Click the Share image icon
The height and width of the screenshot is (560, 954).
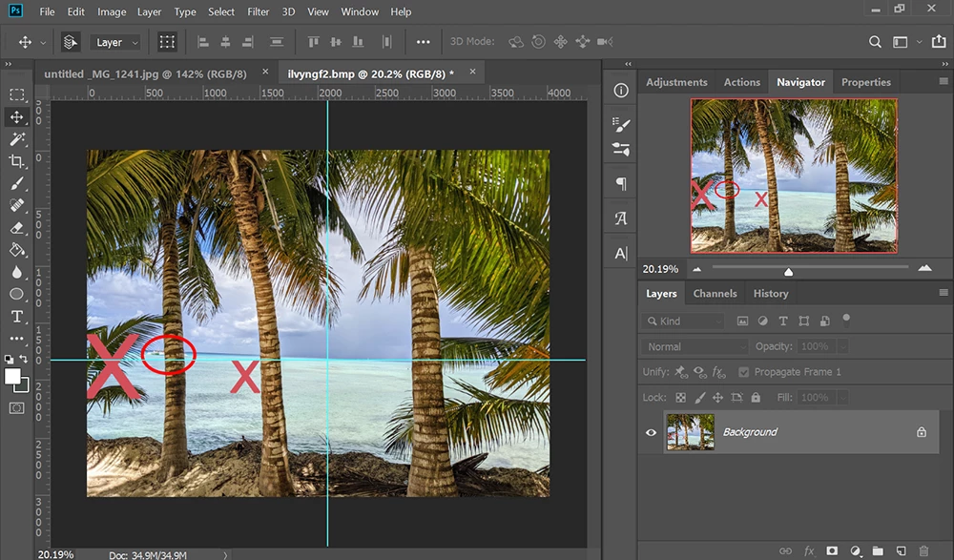pyautogui.click(x=939, y=41)
